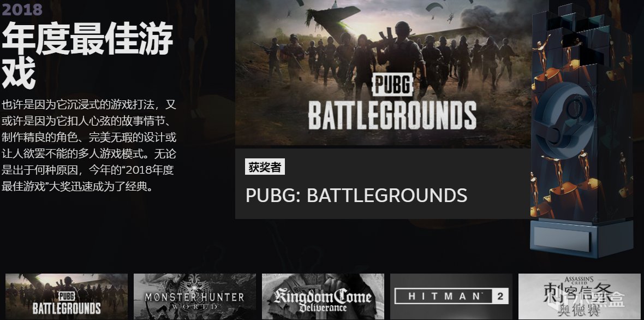Click the 年度最佳游戏 category heading
The height and width of the screenshot is (320, 644).
(87, 55)
